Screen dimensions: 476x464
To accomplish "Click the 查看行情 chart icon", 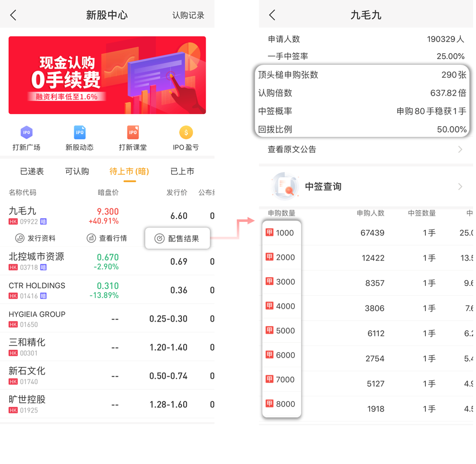I will (91, 238).
